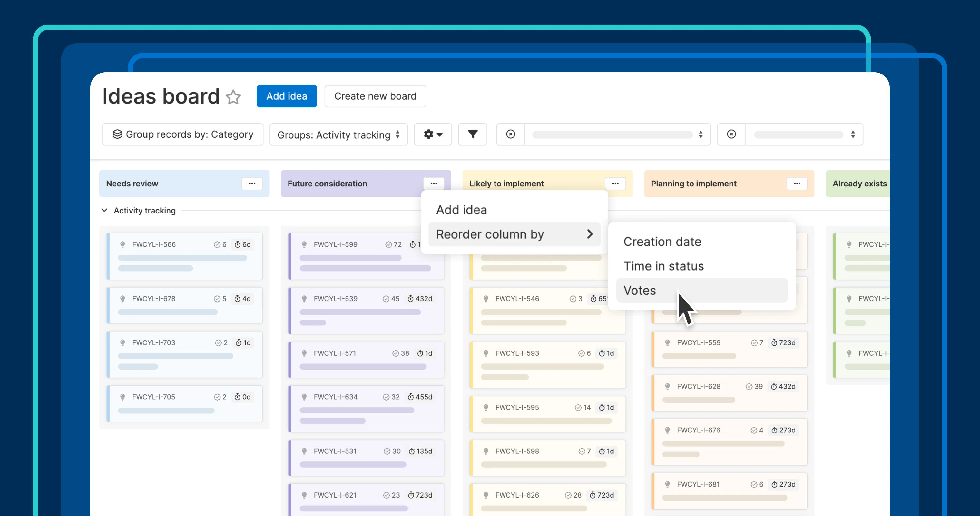Collapse the Activity tracking group
Screen dimensions: 980x516
104,211
